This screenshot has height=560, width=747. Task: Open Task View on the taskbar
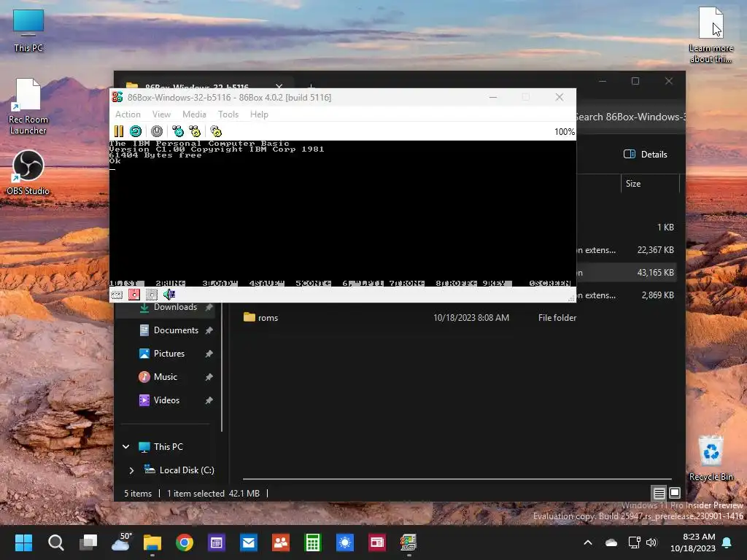click(88, 542)
